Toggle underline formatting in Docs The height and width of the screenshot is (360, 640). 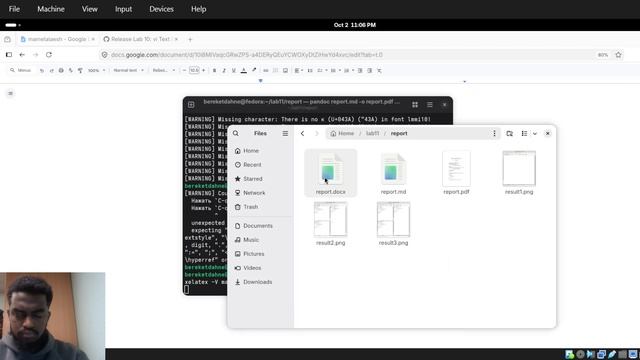(x=234, y=71)
